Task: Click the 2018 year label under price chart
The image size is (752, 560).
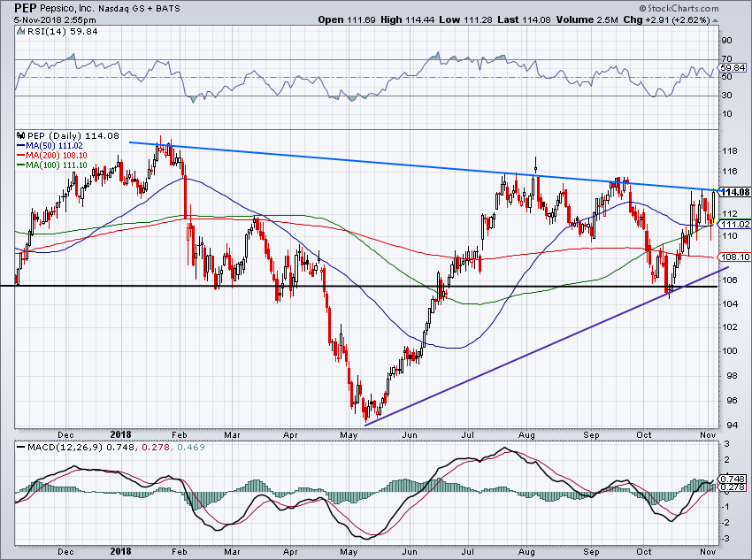Action: pyautogui.click(x=121, y=434)
